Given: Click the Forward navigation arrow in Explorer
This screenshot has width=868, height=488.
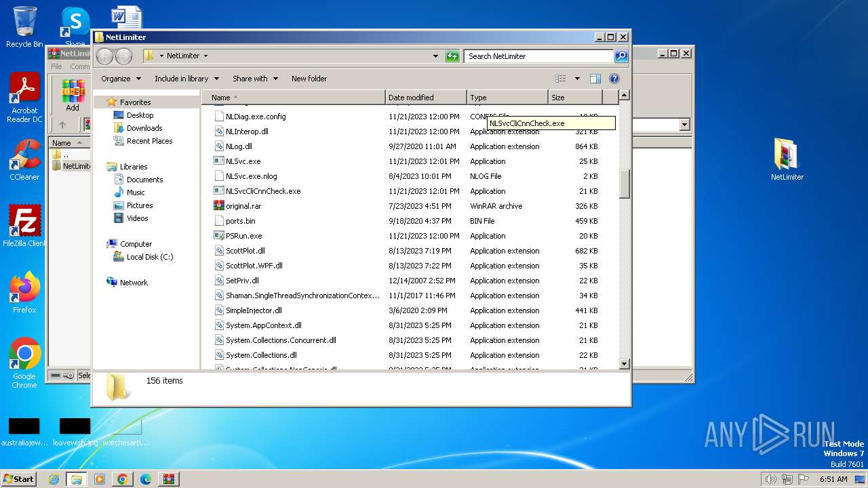Looking at the screenshot, I should coord(123,56).
